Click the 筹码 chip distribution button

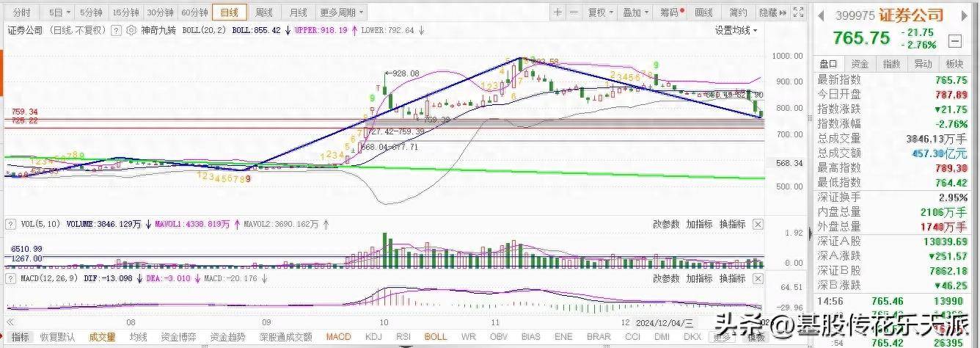(671, 12)
